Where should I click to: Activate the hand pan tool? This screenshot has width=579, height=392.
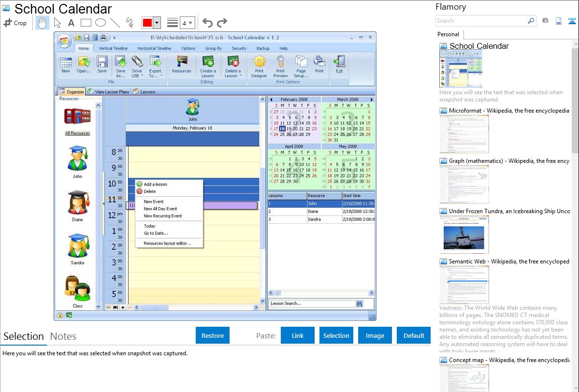pyautogui.click(x=43, y=23)
